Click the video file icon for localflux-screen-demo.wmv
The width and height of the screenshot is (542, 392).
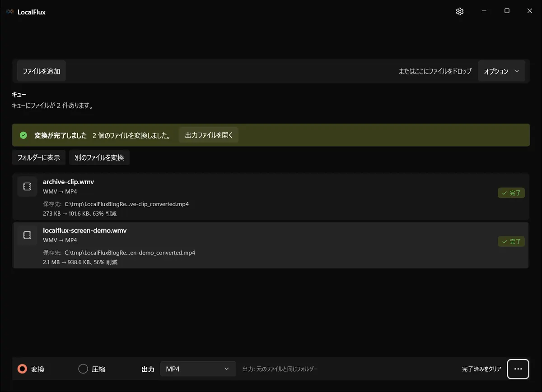[27, 235]
